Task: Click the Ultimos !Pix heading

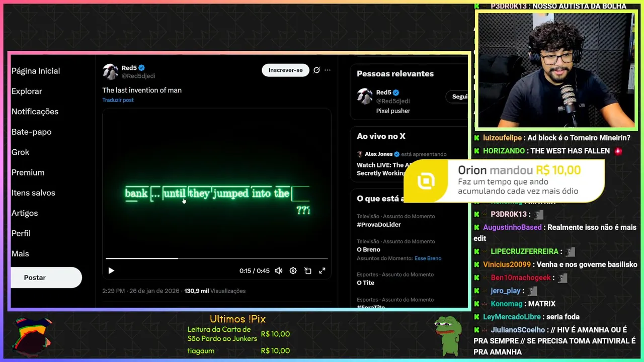Action: coord(237,319)
